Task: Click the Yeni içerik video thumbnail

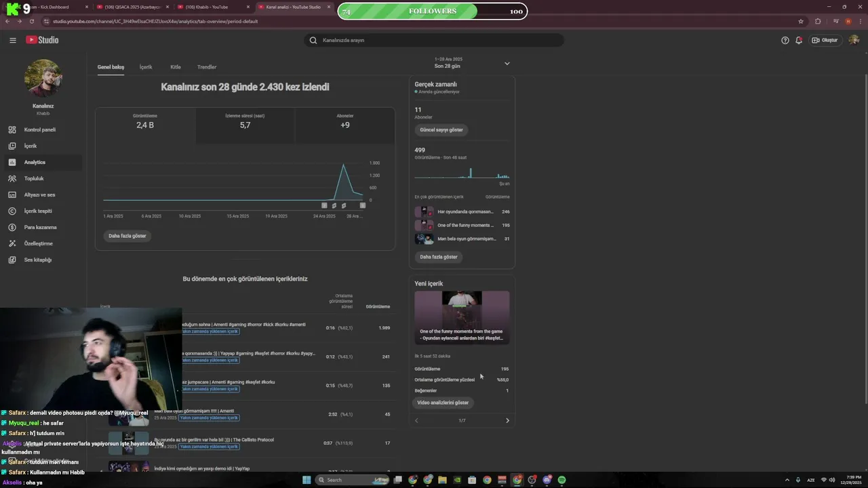Action: 462,318
